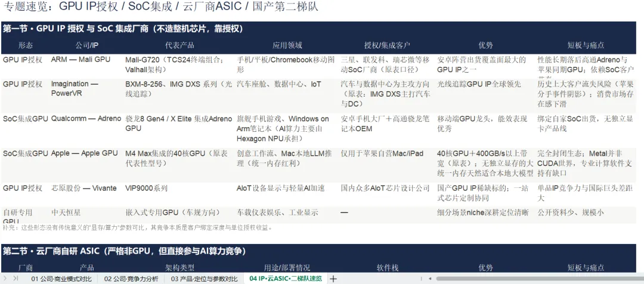This screenshot has width=644, height=284.
Task: Go to the next sheet with the arrow
Action: coord(6,278)
